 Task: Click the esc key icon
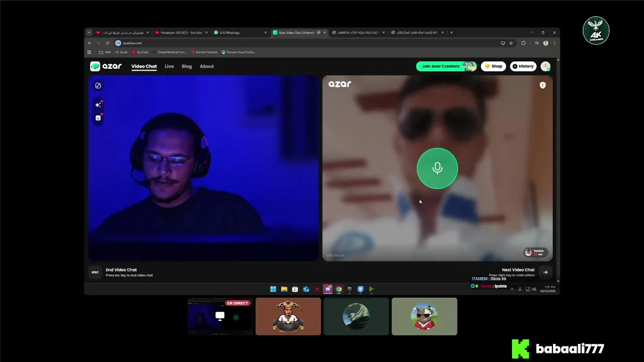tap(95, 272)
